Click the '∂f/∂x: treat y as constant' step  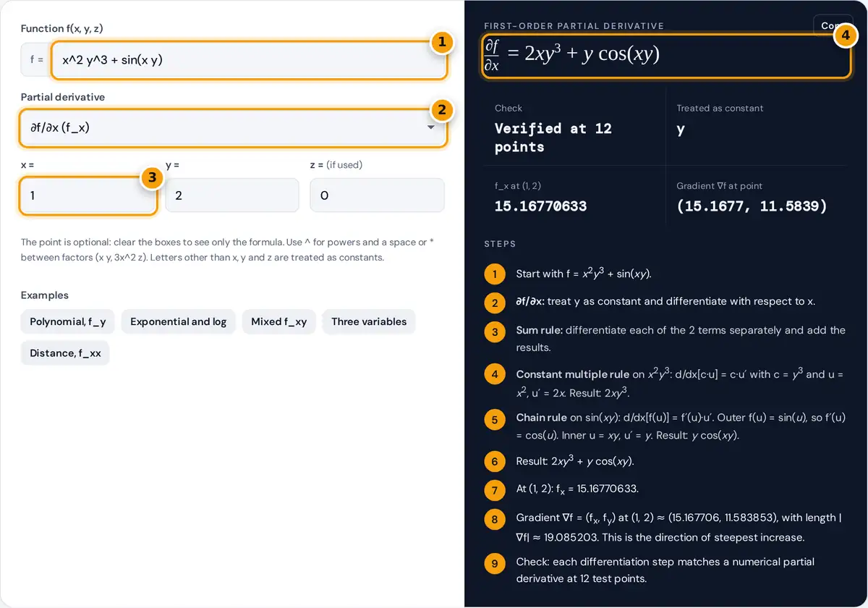click(x=665, y=301)
